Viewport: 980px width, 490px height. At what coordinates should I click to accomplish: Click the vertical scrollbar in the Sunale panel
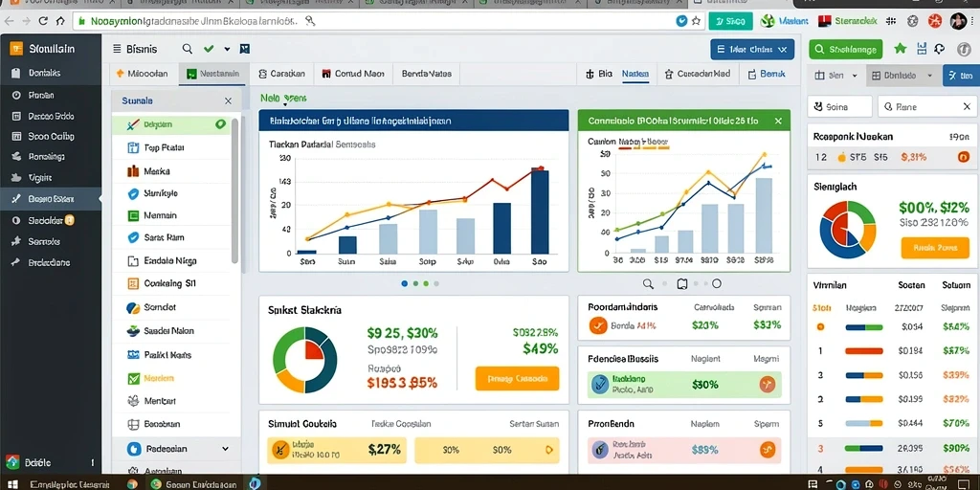pyautogui.click(x=235, y=190)
